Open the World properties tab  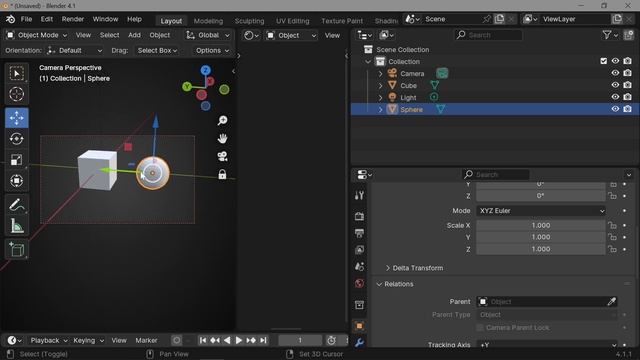pyautogui.click(x=359, y=283)
